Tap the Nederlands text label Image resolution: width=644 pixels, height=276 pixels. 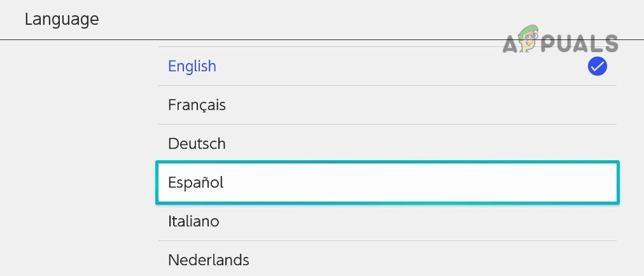tap(208, 259)
